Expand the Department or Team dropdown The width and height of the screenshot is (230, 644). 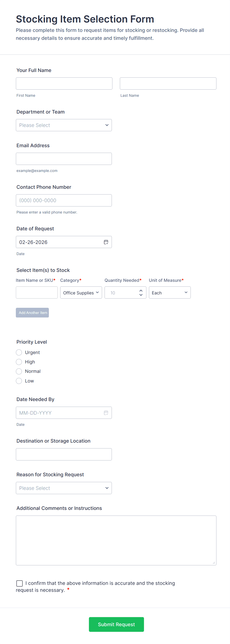point(64,125)
